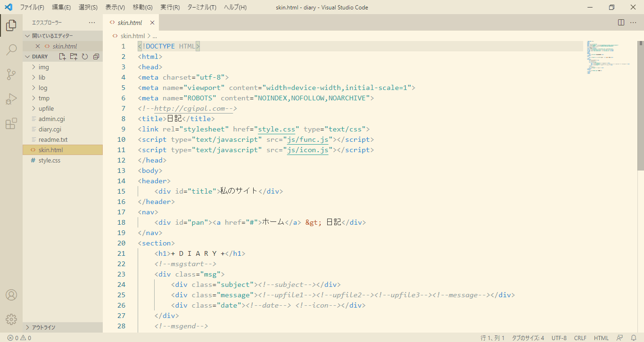
Task: Open the 選択(S) menu
Action: point(88,8)
